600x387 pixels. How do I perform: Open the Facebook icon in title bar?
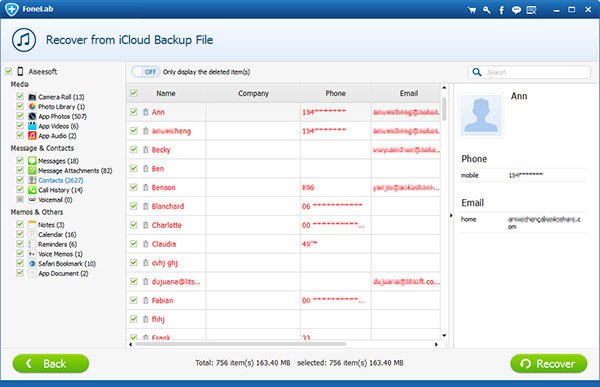[x=501, y=10]
